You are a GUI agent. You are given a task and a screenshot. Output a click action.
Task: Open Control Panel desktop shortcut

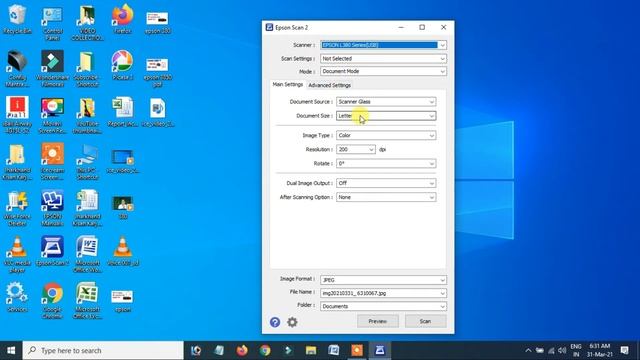[52, 22]
